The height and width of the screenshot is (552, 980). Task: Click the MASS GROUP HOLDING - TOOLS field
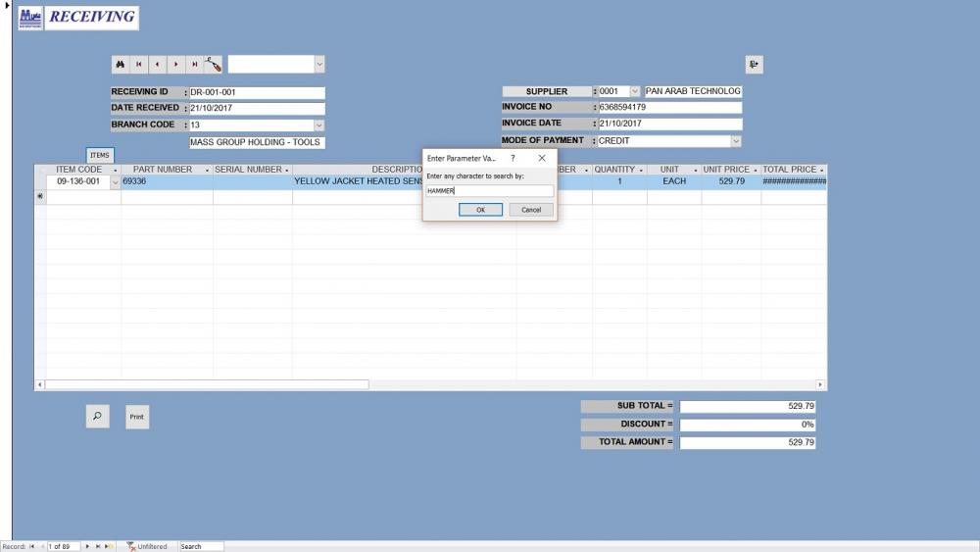click(x=257, y=142)
